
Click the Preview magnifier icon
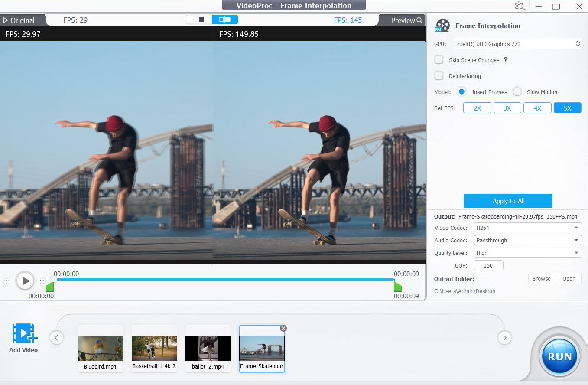[x=419, y=20]
